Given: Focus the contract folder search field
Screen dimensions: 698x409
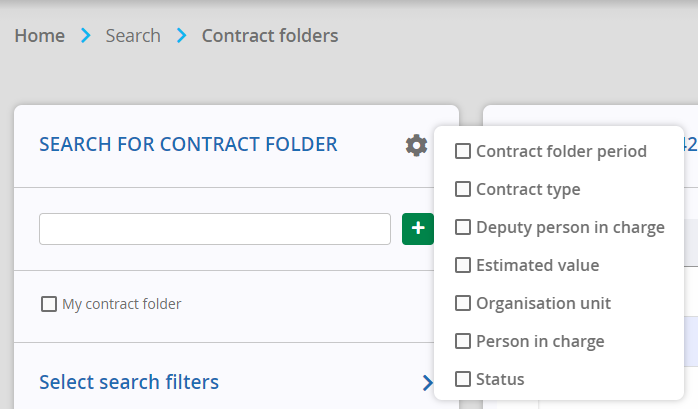Looking at the screenshot, I should [215, 229].
